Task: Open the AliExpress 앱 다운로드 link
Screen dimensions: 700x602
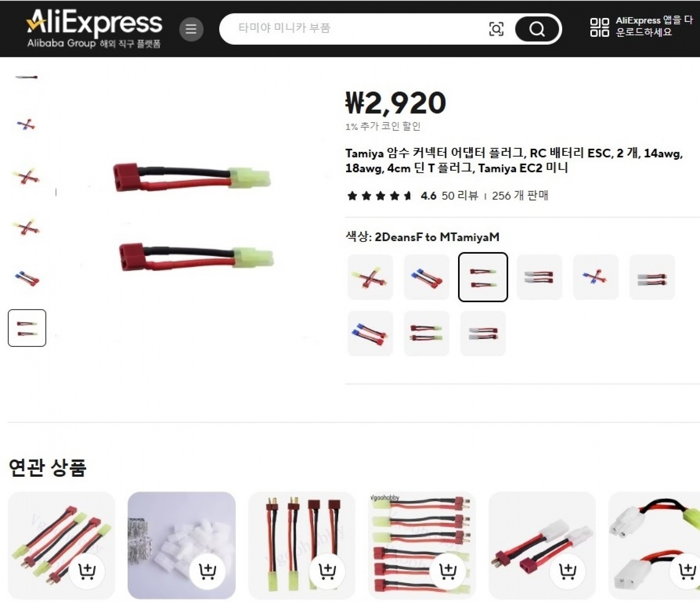Action: (654, 26)
